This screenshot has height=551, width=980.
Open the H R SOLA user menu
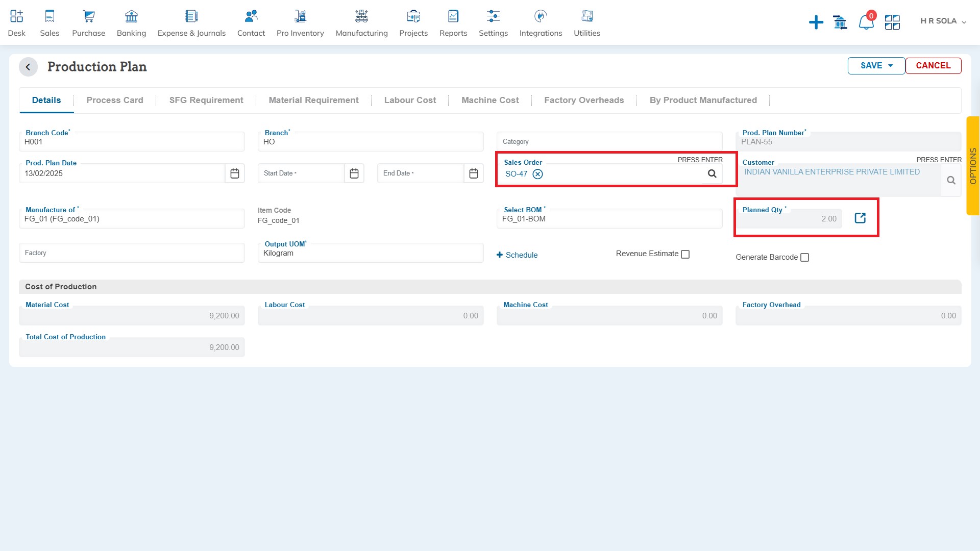943,21
